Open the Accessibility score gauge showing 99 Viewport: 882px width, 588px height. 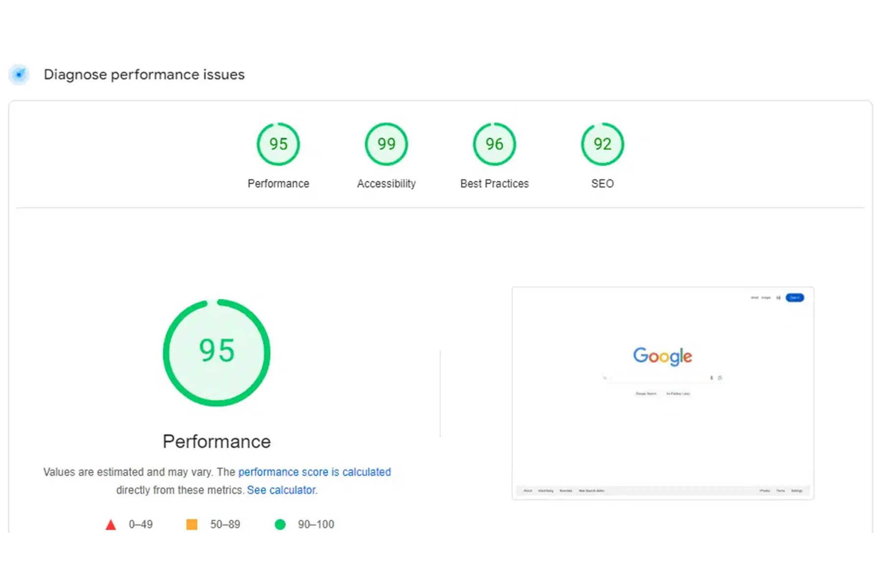(x=386, y=144)
